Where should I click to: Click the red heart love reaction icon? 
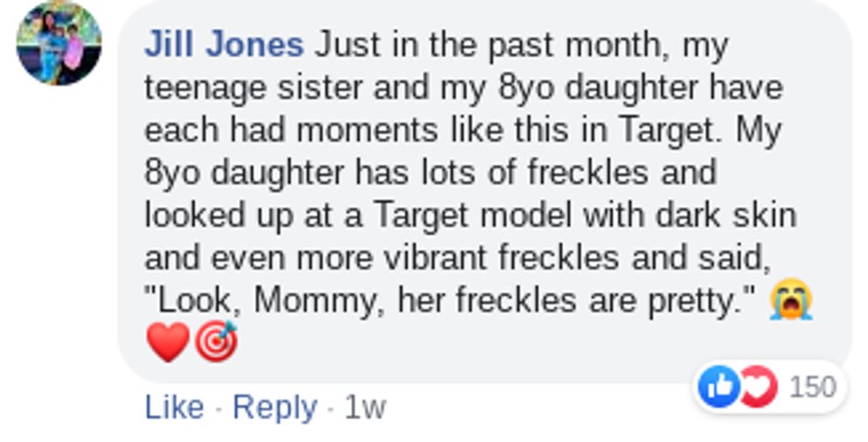click(757, 387)
